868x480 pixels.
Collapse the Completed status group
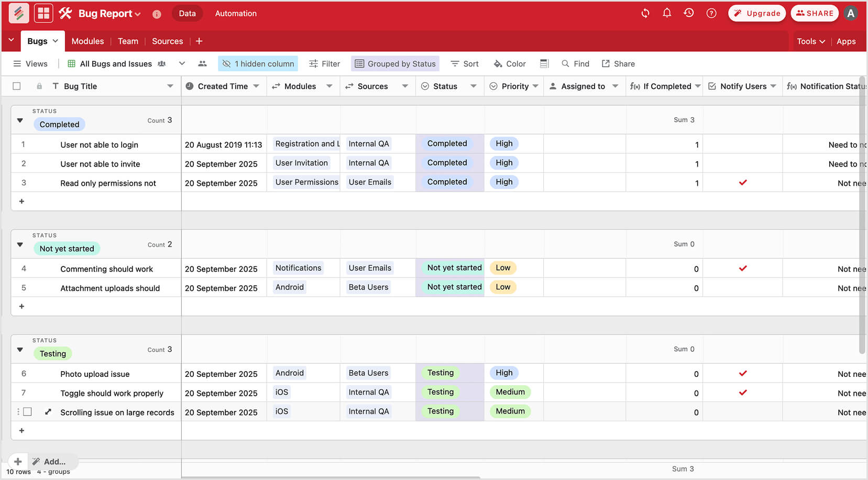pyautogui.click(x=20, y=120)
